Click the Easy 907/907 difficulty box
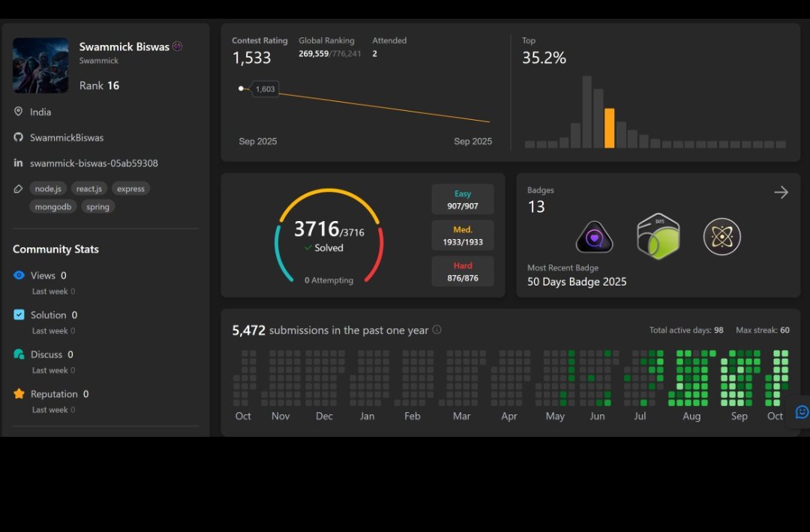The height and width of the screenshot is (532, 810). pos(463,199)
